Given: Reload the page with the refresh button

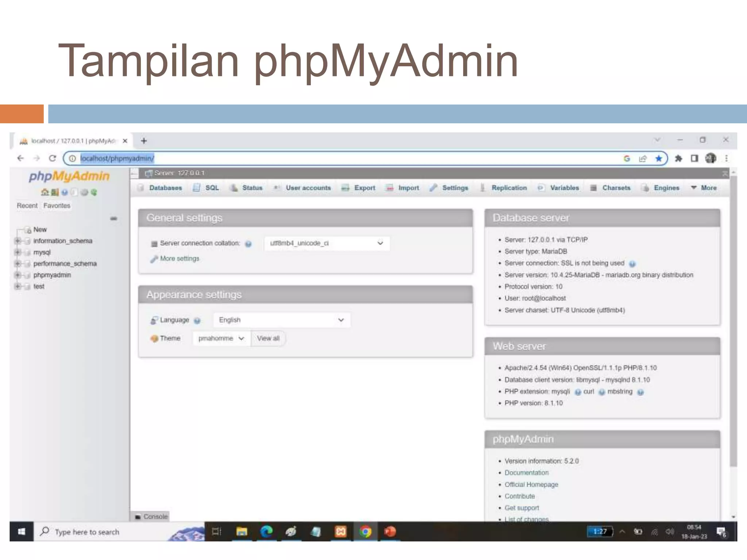Looking at the screenshot, I should pyautogui.click(x=53, y=158).
